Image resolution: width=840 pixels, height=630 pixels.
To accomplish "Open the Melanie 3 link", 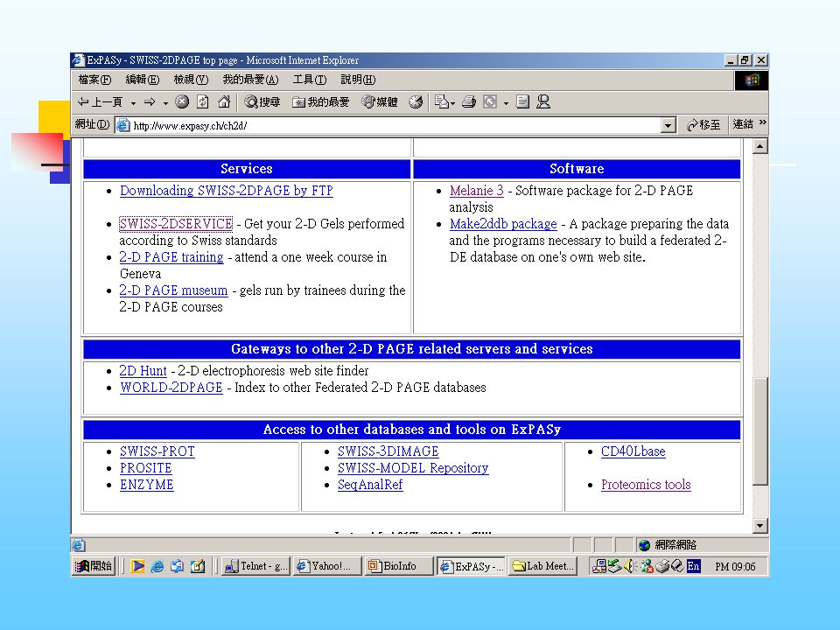I will (476, 191).
